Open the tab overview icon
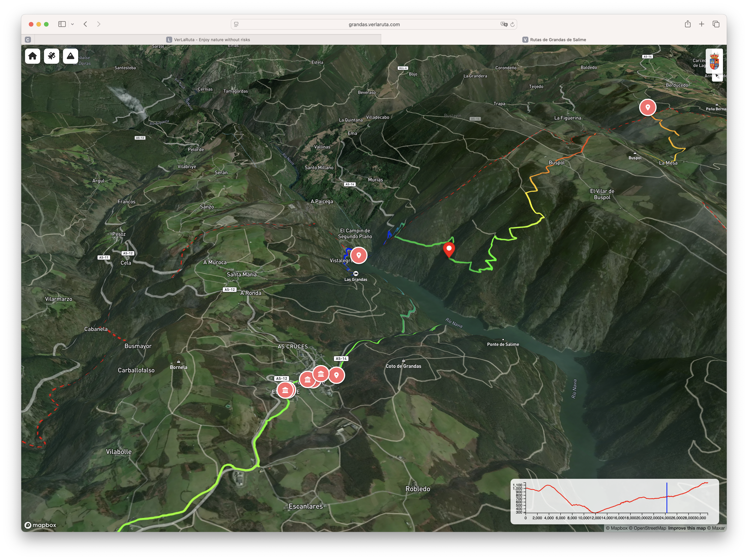The width and height of the screenshot is (748, 560). 716,24
